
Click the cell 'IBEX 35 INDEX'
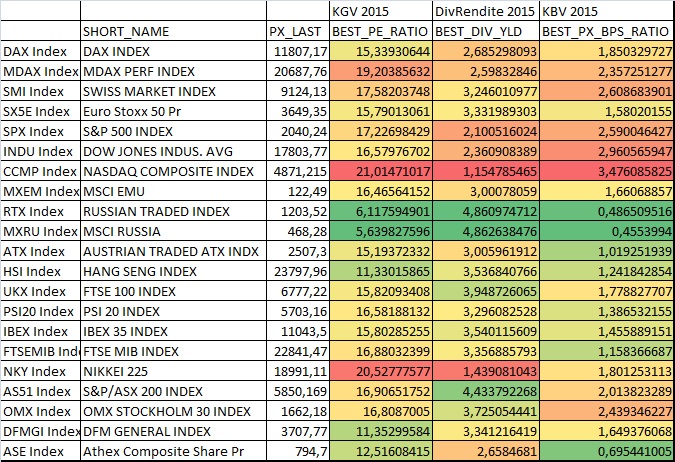coord(173,332)
